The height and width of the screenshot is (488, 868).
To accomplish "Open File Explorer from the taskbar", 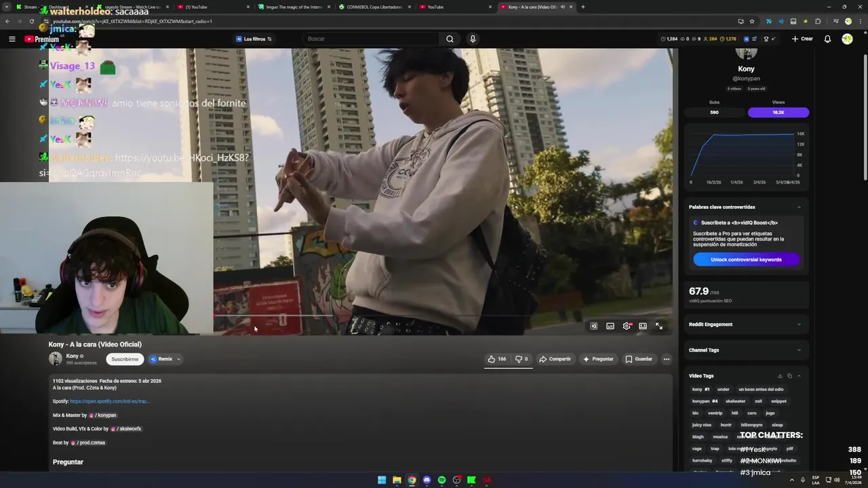I will click(397, 481).
